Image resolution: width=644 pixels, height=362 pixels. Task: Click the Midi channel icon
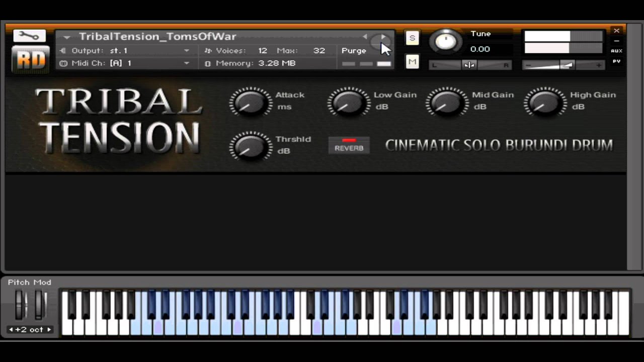63,63
